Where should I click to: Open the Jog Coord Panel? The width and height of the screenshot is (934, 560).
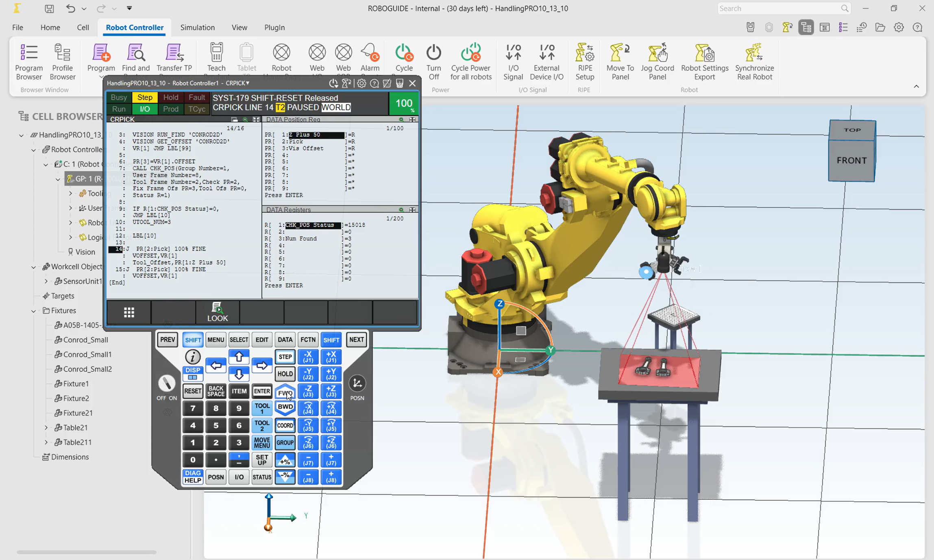click(658, 62)
